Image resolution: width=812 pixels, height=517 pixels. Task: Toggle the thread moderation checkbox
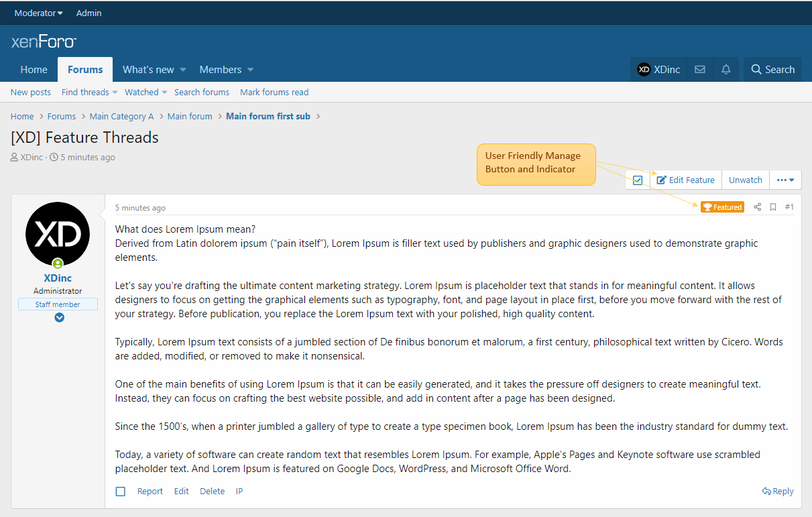pyautogui.click(x=638, y=180)
